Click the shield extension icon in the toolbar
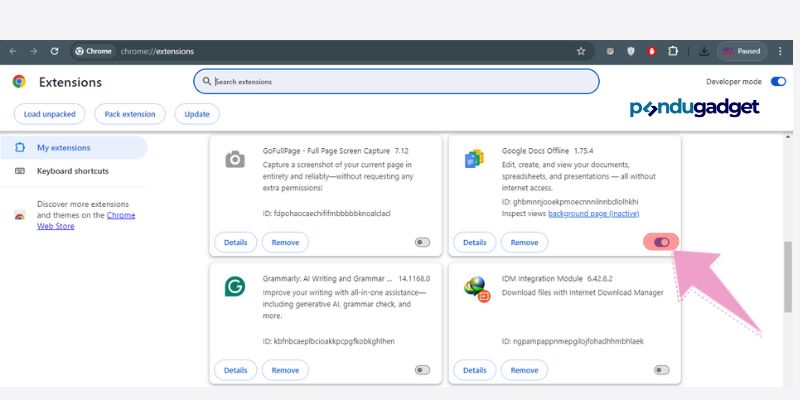This screenshot has height=400, width=800. [631, 52]
